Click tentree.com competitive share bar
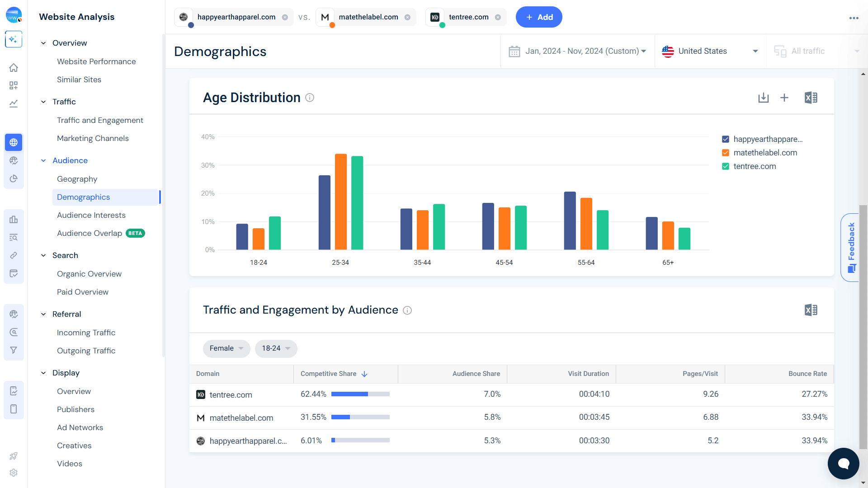Screen dimensions: 868x488 click(360, 394)
